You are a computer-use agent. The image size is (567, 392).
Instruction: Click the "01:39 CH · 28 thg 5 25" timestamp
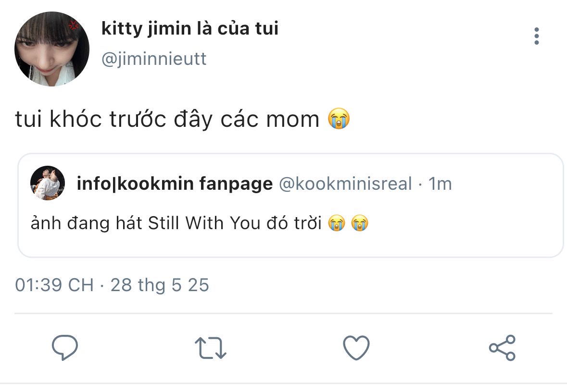(x=112, y=285)
